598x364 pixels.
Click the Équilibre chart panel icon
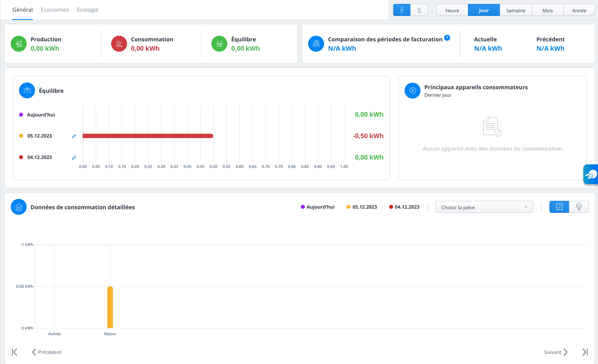point(27,90)
